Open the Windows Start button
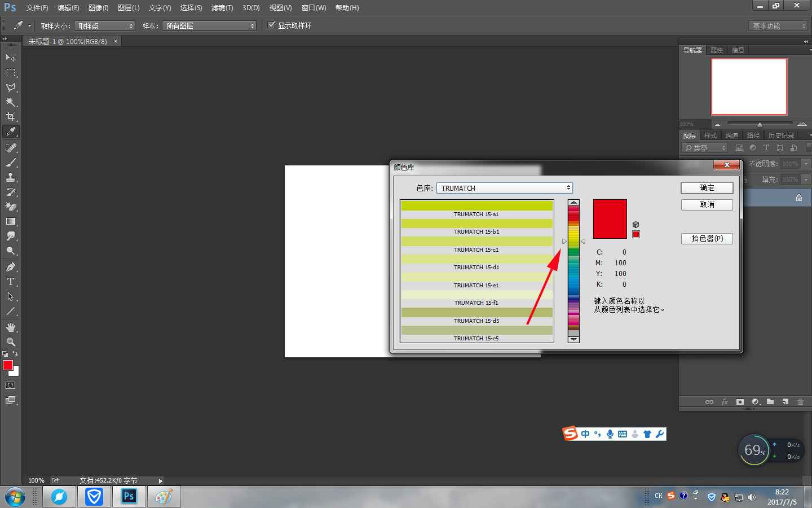Screen dimensions: 812x508 [x=15, y=497]
